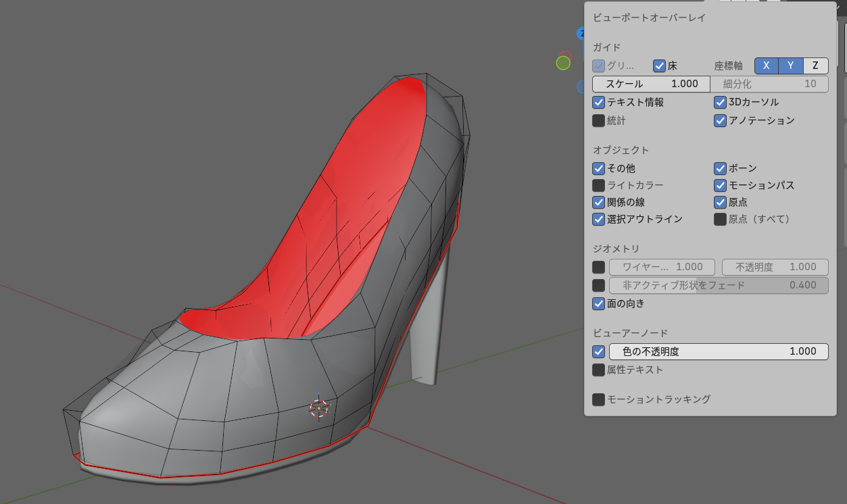The image size is (847, 504).
Task: Uncheck the テキスト情報 checkbox
Action: pos(598,102)
